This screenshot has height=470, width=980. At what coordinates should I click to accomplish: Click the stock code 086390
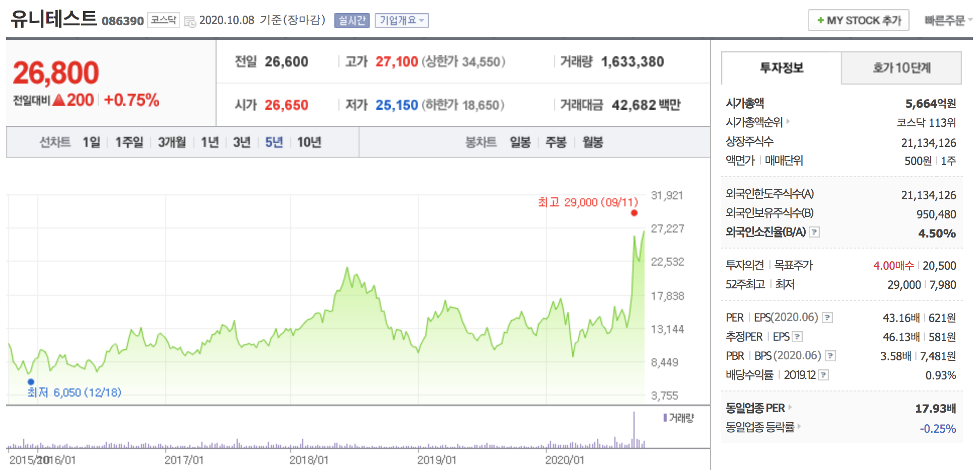[x=123, y=21]
